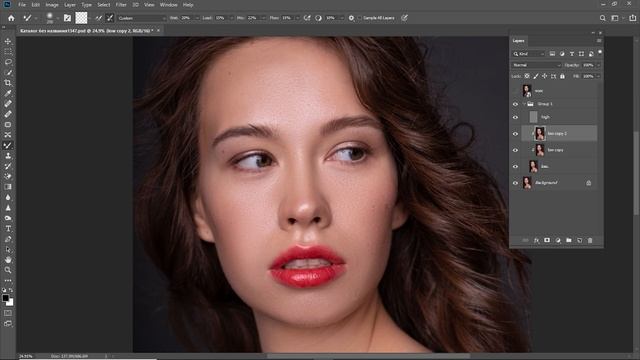Click the current brush load swatch

pyautogui.click(x=81, y=18)
